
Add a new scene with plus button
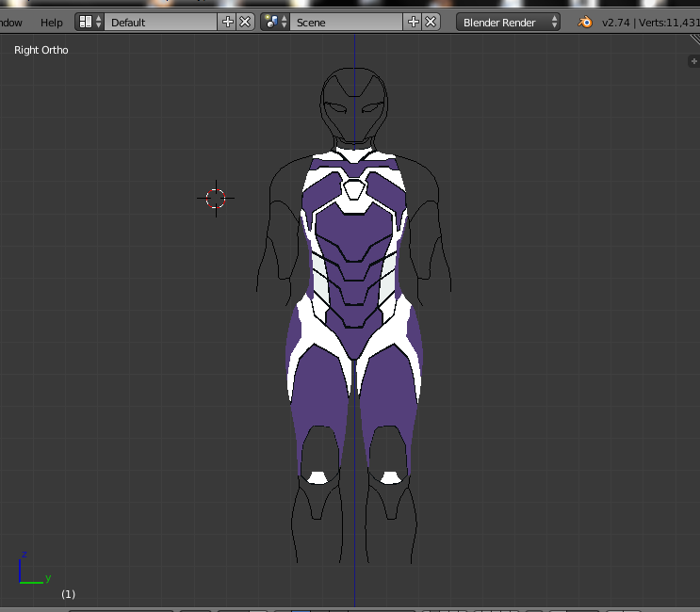click(414, 22)
